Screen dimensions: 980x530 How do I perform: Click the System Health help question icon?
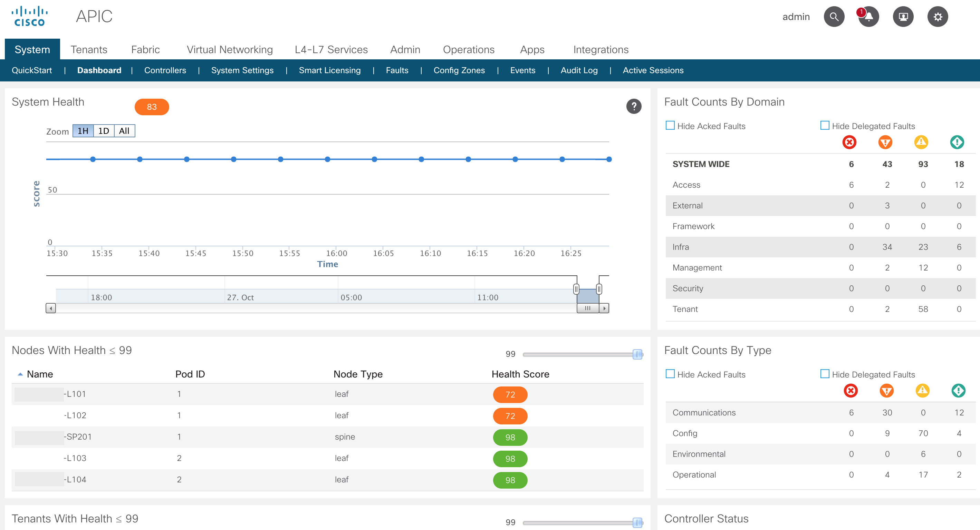(633, 107)
